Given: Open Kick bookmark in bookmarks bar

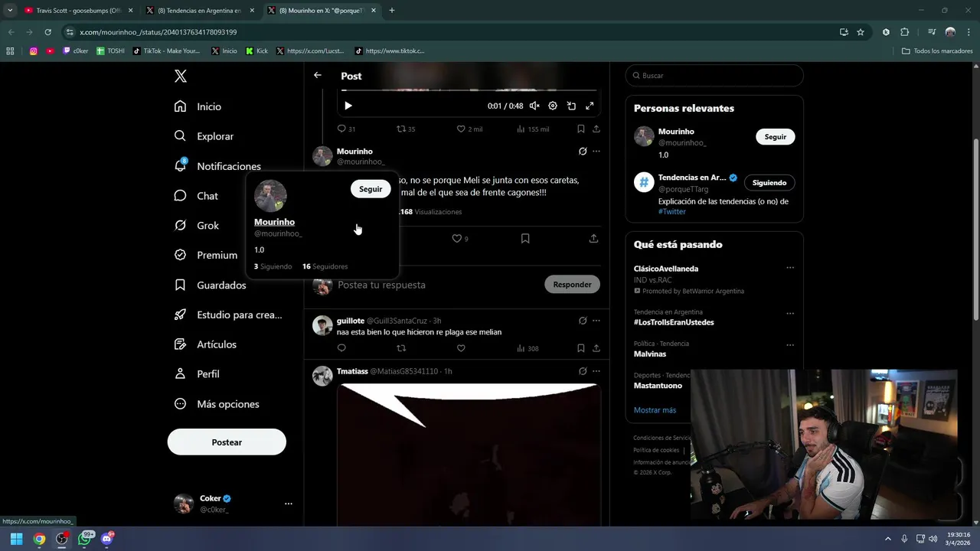Looking at the screenshot, I should coord(257,51).
